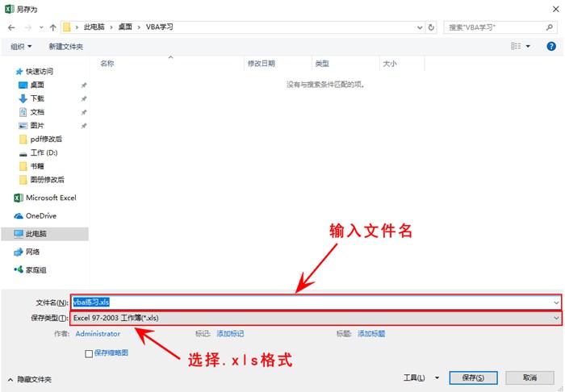This screenshot has height=392, width=565.
Task: Refresh the VBA学习 folder view
Action: click(x=432, y=27)
